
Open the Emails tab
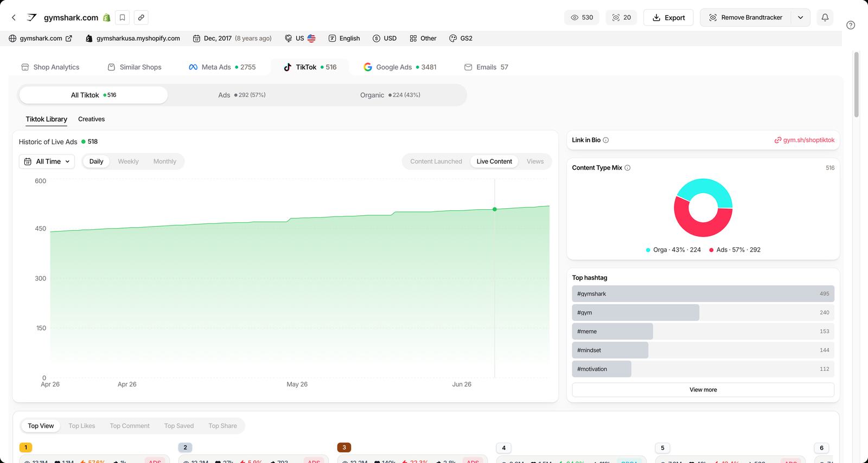[x=487, y=67]
